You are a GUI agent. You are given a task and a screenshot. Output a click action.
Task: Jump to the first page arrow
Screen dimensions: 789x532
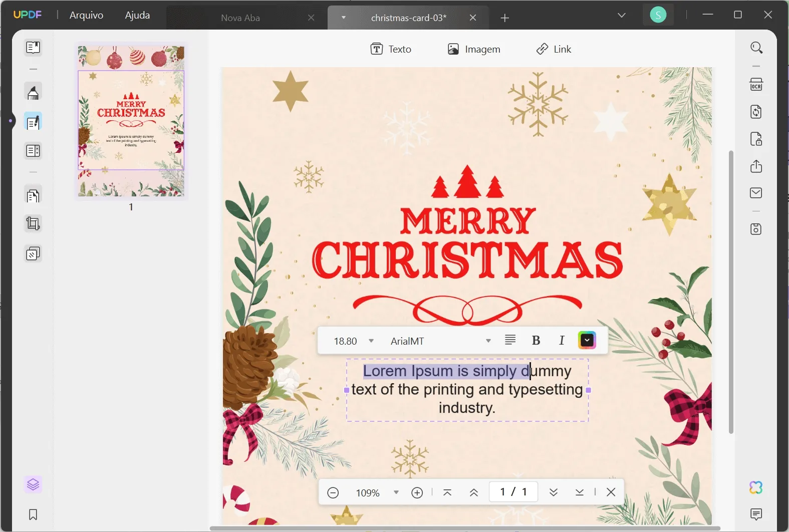tap(447, 492)
